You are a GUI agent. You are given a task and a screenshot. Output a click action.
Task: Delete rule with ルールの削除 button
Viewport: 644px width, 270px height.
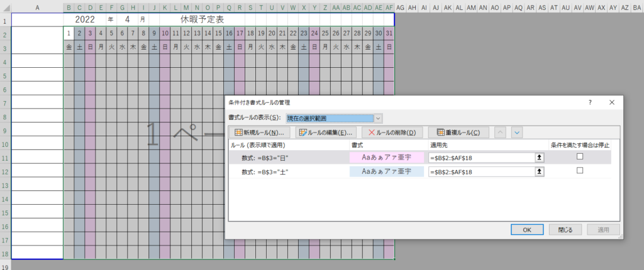click(x=391, y=132)
